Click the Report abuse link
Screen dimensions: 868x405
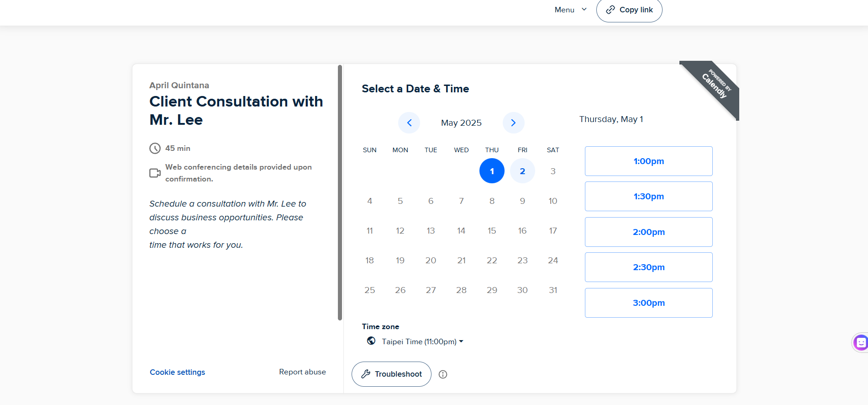[x=302, y=372]
